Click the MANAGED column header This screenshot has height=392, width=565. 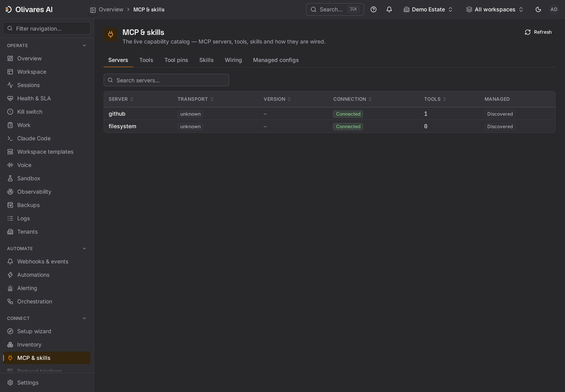click(x=497, y=99)
